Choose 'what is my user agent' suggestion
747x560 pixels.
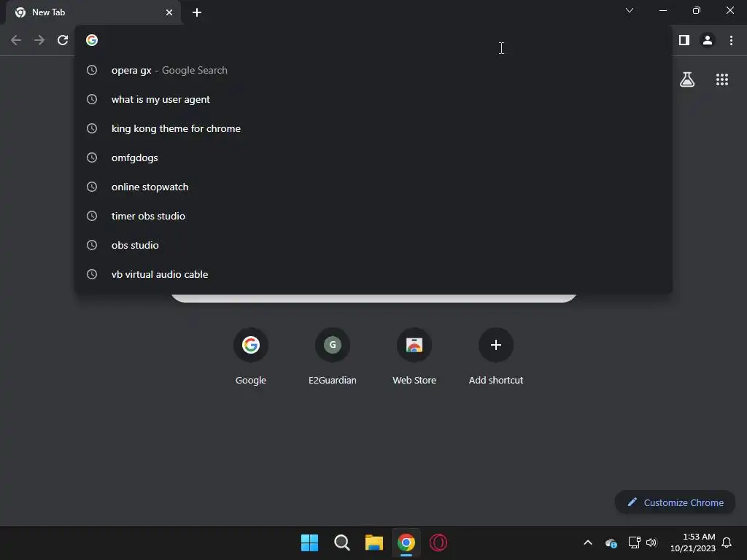click(x=373, y=99)
